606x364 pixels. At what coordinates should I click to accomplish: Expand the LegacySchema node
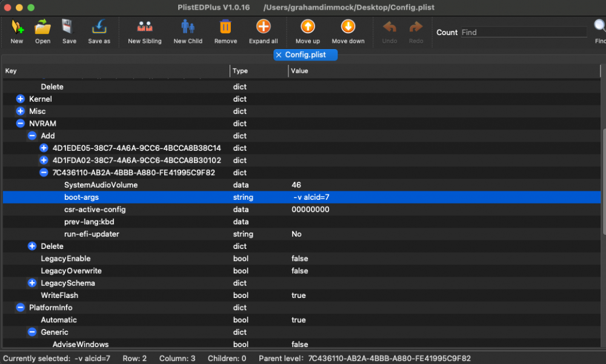[x=32, y=283]
